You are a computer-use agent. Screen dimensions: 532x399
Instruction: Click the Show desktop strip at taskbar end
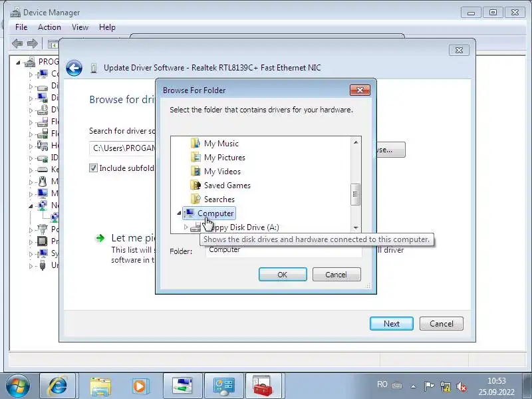click(527, 386)
